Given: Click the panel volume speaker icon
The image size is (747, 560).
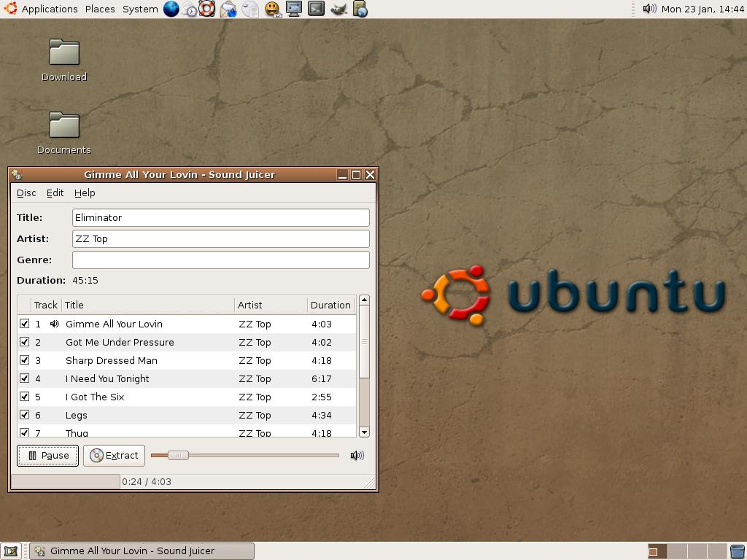Looking at the screenshot, I should point(649,9).
